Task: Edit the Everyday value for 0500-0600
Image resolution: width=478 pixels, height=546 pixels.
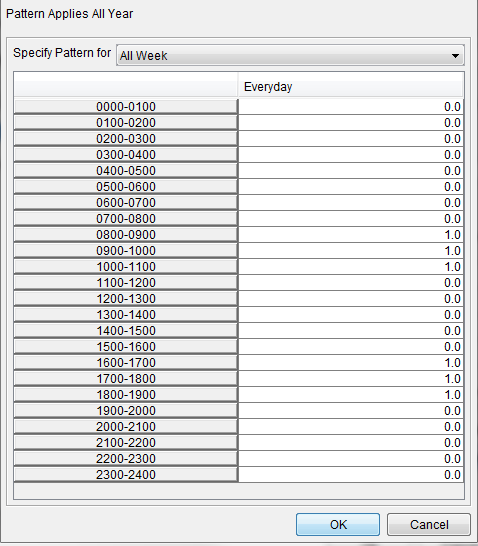Action: pos(351,187)
